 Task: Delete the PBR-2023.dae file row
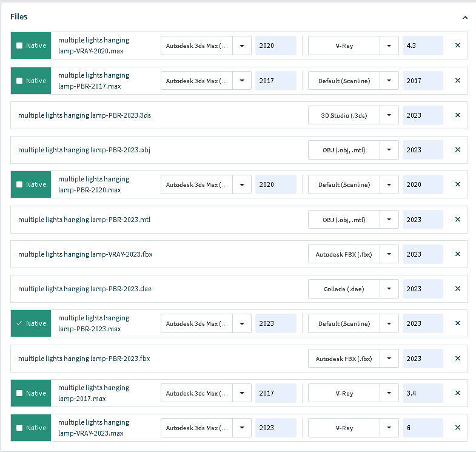tap(458, 289)
